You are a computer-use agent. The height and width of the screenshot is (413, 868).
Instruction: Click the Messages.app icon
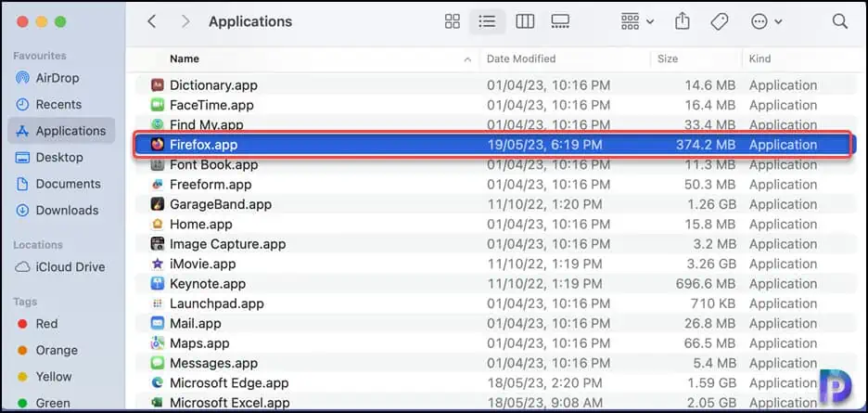click(158, 363)
